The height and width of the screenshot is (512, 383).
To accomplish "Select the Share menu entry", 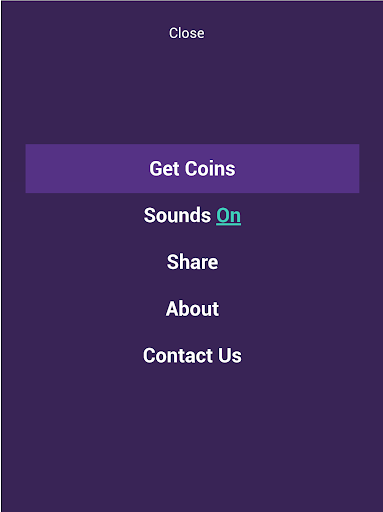I will click(192, 262).
